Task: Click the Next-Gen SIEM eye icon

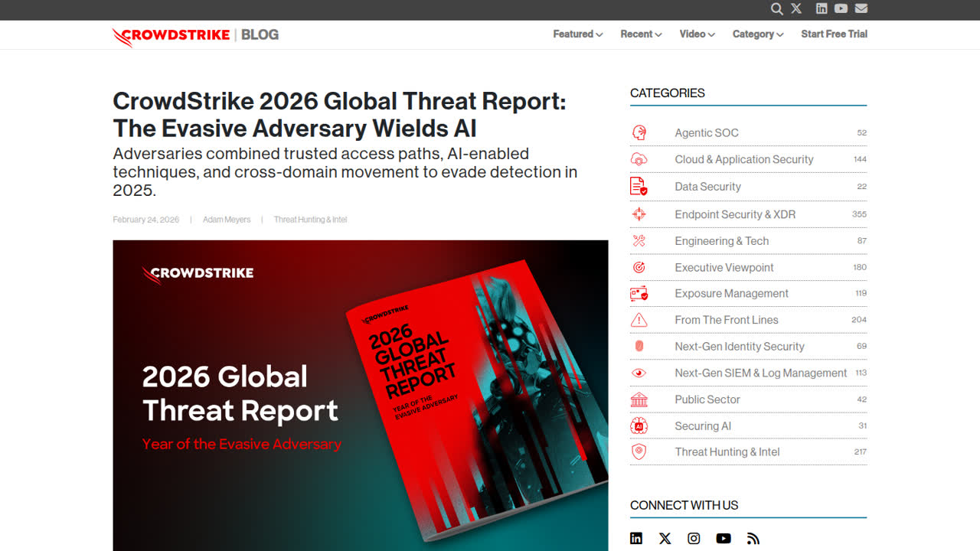Action: [639, 373]
